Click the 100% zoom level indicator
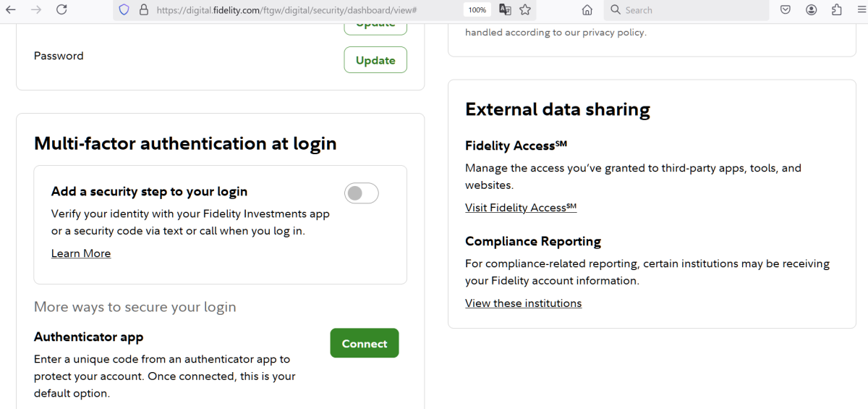This screenshot has height=409, width=868. pos(477,10)
